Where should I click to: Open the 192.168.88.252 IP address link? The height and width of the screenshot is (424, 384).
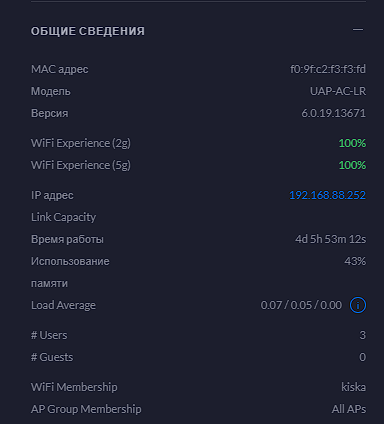pos(327,195)
